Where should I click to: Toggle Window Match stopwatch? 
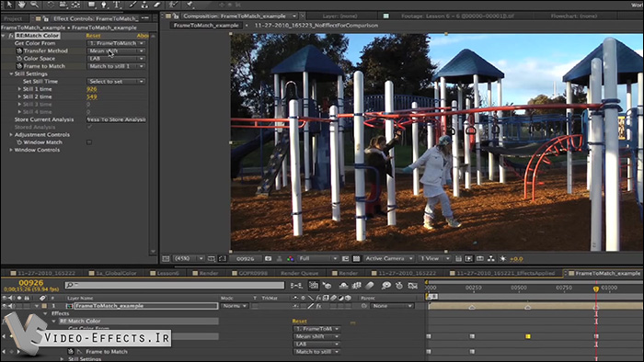(x=19, y=142)
